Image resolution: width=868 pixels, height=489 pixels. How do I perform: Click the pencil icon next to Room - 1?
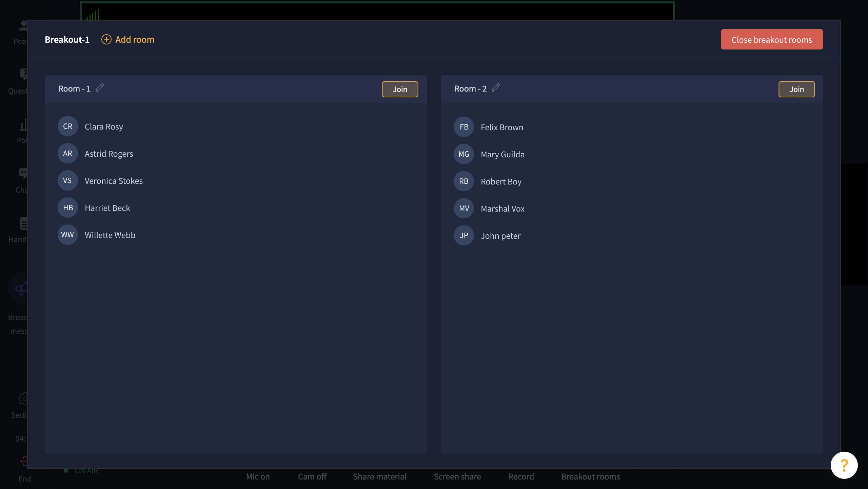99,88
